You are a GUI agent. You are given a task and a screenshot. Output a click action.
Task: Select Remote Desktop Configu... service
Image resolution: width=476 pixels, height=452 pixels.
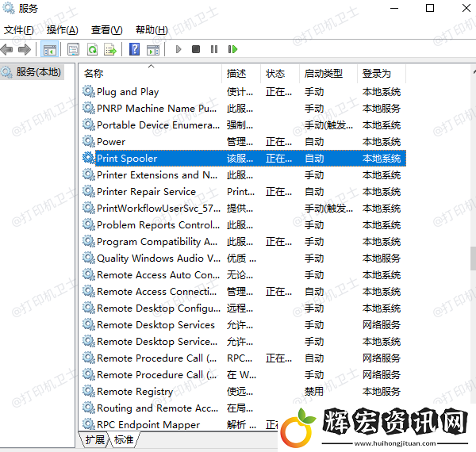point(159,308)
